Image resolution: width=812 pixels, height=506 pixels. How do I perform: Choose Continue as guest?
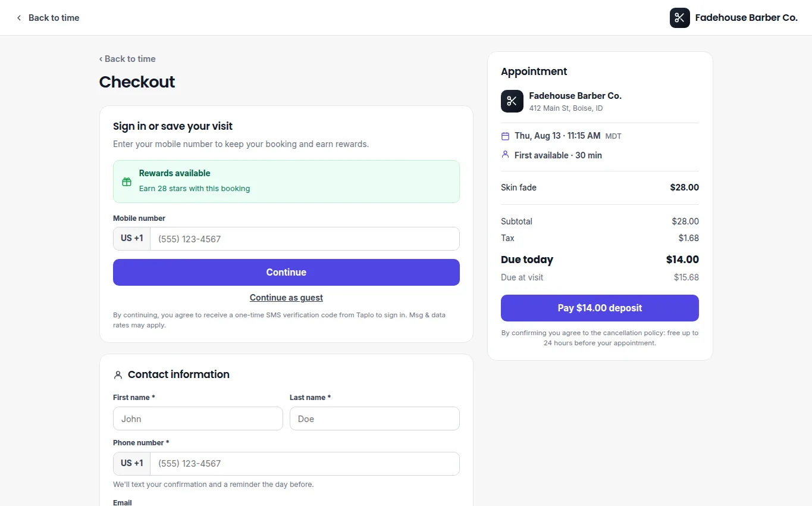[286, 298]
